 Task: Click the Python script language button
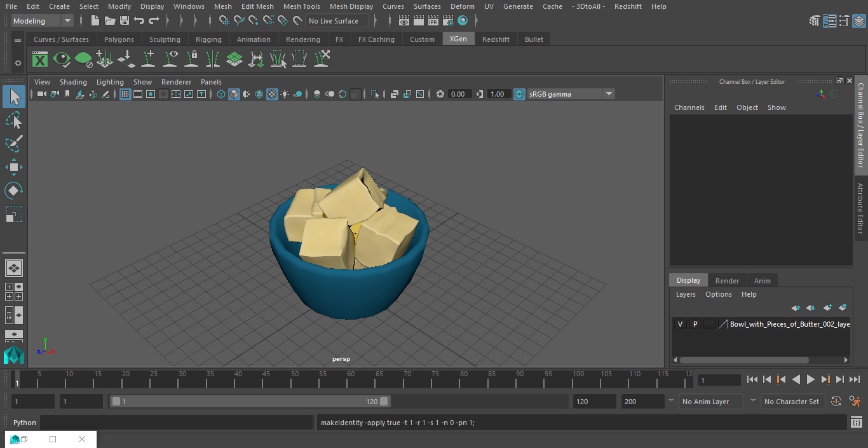pos(25,423)
